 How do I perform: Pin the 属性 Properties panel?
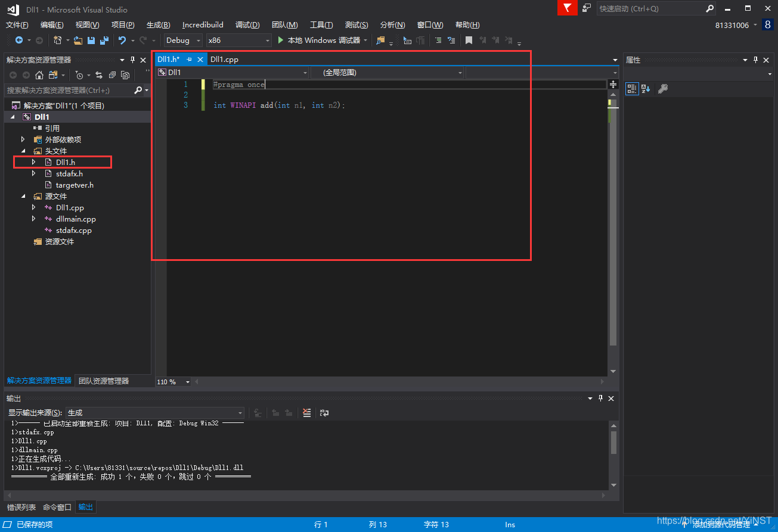[x=755, y=60]
